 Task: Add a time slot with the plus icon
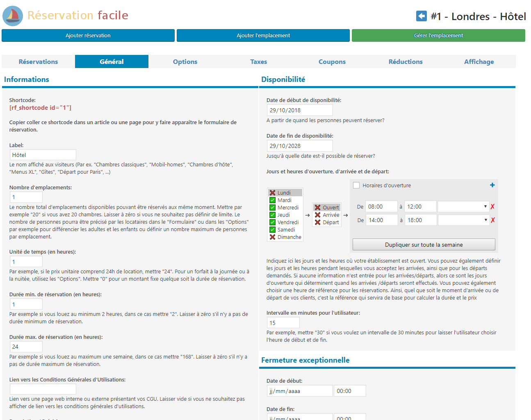click(x=492, y=185)
